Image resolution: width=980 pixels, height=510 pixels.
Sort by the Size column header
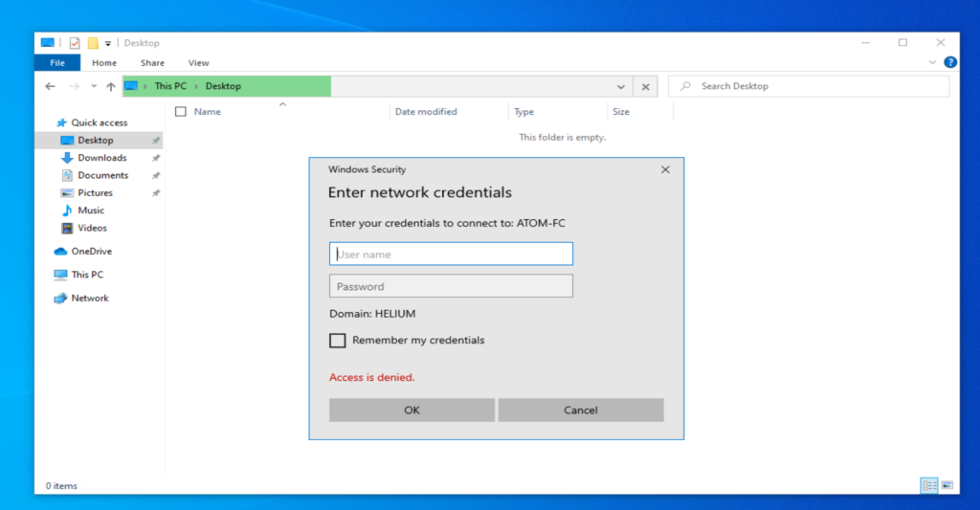tap(620, 112)
